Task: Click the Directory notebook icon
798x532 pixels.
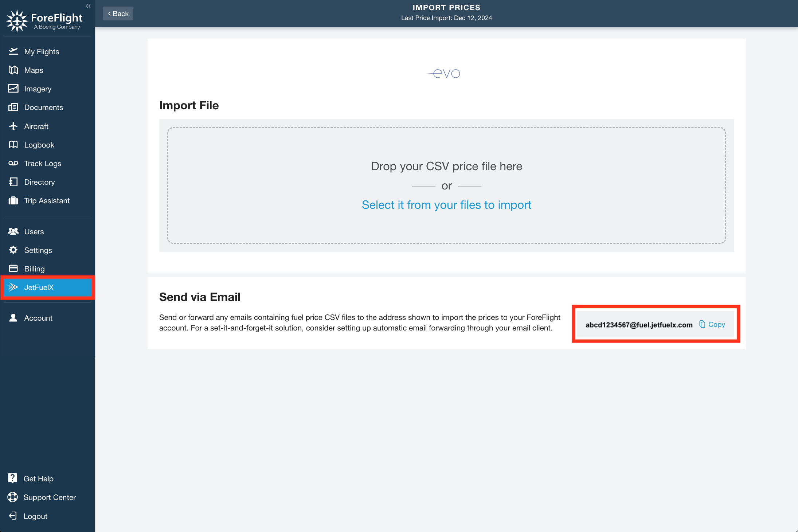Action: point(13,182)
